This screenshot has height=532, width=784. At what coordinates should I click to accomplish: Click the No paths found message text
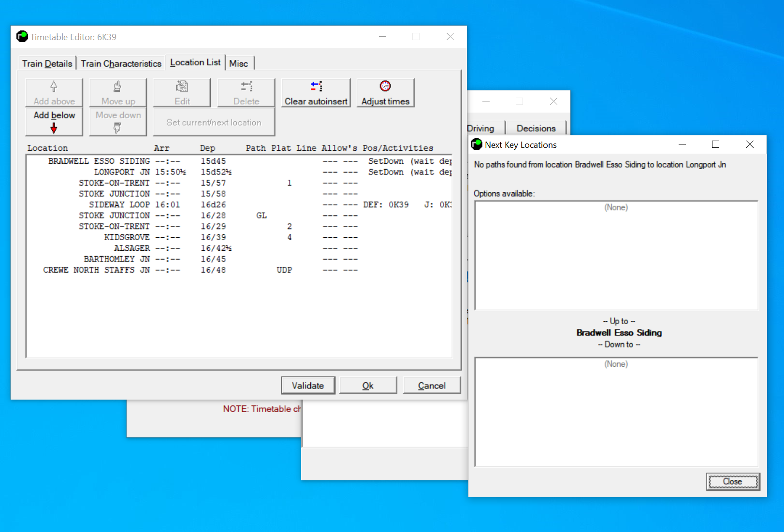click(600, 164)
